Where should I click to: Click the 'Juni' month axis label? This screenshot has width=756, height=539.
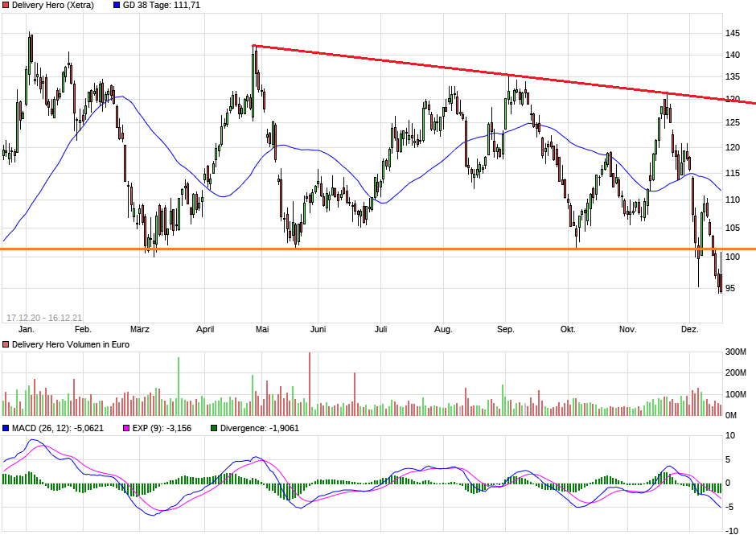click(x=318, y=329)
